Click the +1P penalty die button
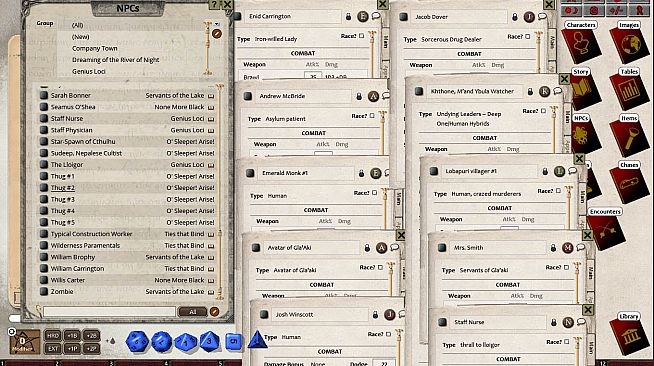Viewport: 654px width, 366px height. [72, 348]
